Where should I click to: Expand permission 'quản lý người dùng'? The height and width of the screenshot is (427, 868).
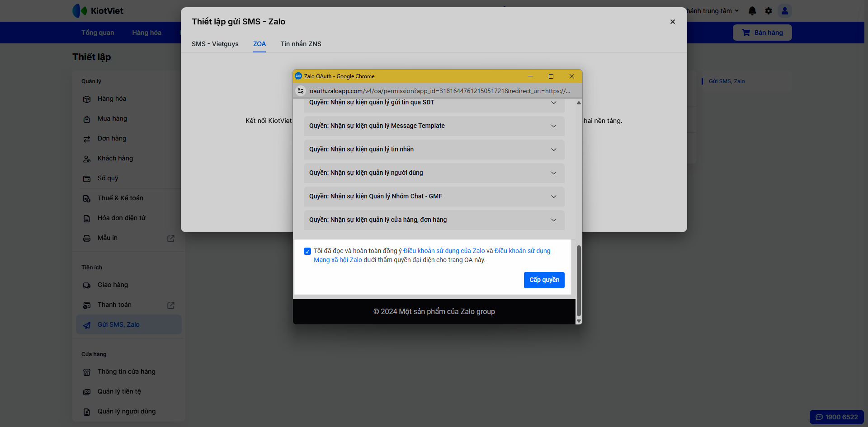point(554,173)
